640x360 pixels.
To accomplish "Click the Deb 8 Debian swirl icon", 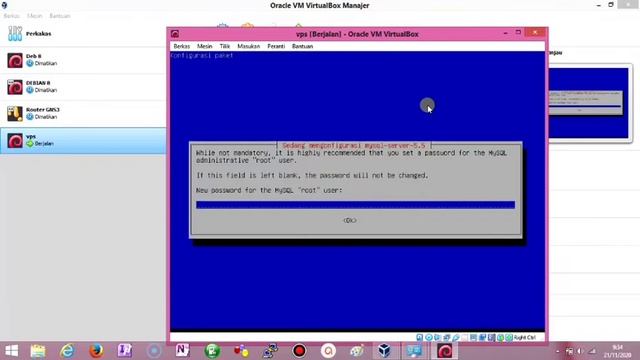I will click(x=15, y=60).
